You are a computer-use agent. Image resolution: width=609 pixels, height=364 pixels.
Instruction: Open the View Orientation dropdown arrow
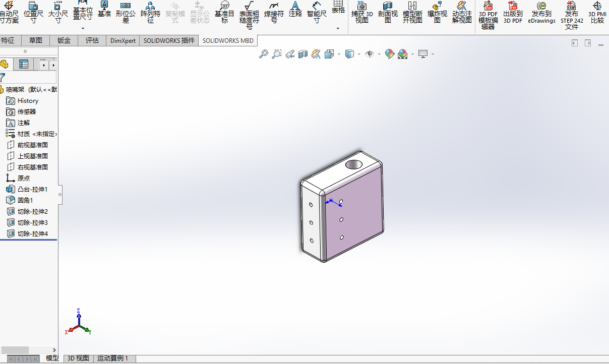point(339,54)
